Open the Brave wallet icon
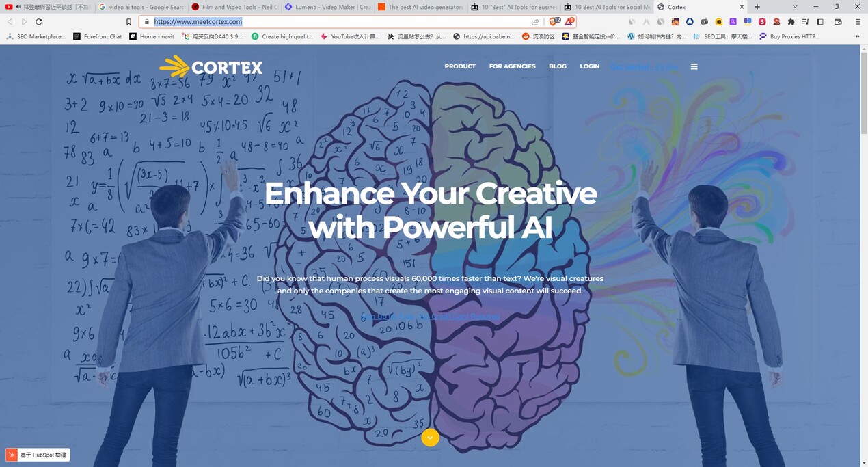Screen dimensions: 868x467 coord(838,22)
